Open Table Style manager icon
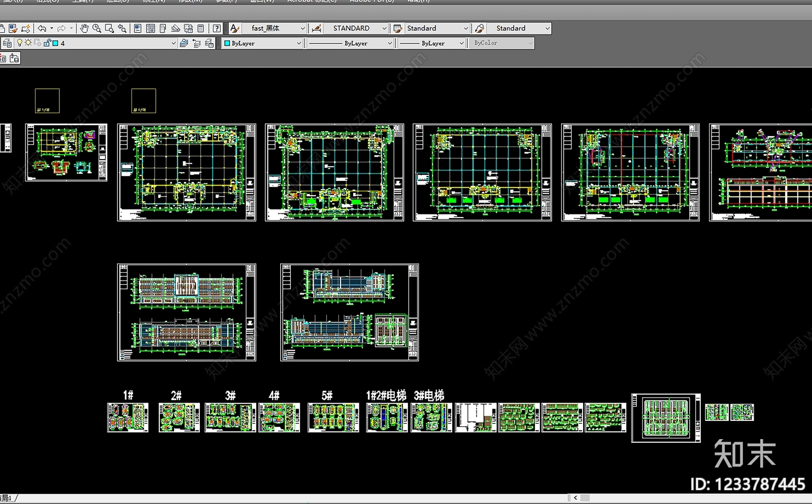This screenshot has height=504, width=812. point(398,28)
